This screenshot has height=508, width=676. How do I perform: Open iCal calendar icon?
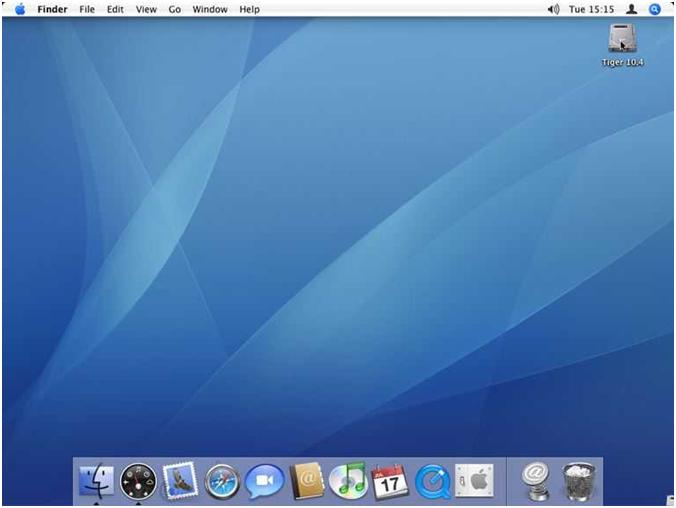tap(390, 481)
